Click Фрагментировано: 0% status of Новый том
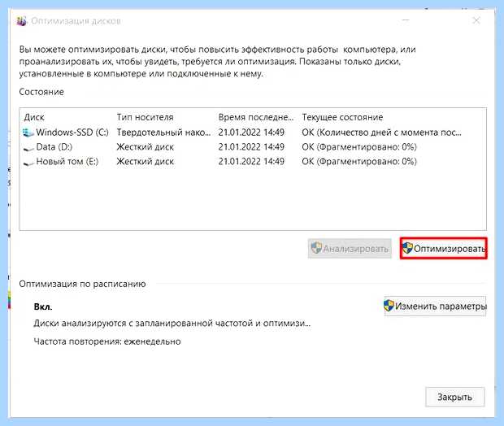The height and width of the screenshot is (426, 504). click(359, 162)
